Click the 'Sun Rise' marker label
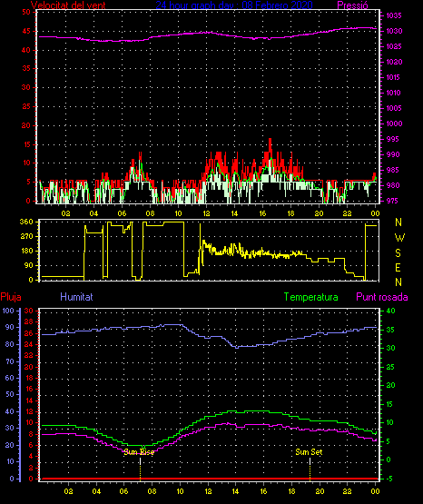This screenshot has height=504, width=423. 139,452
